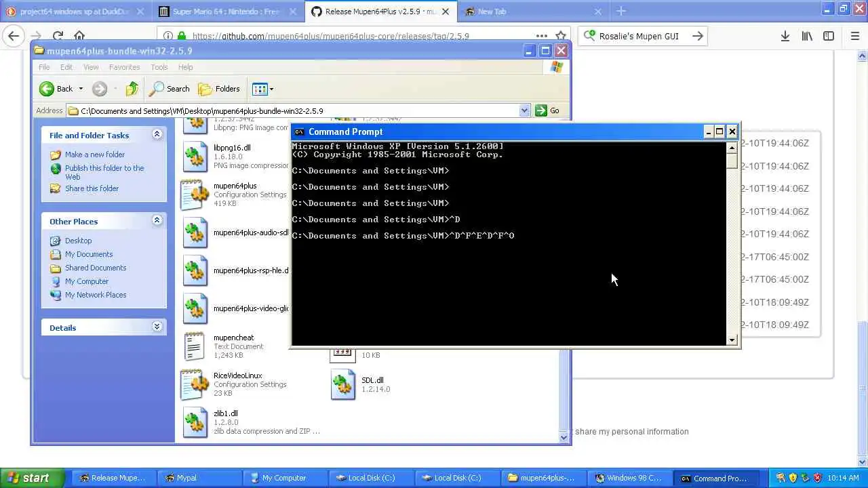Click the red shield tray icon
The width and height of the screenshot is (868, 488).
(x=817, y=478)
